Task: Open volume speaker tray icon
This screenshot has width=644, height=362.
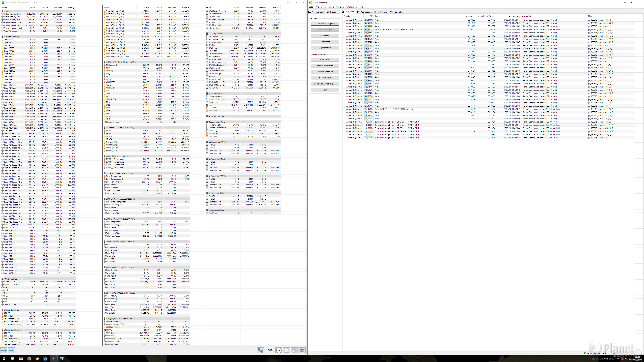Action: [630, 359]
